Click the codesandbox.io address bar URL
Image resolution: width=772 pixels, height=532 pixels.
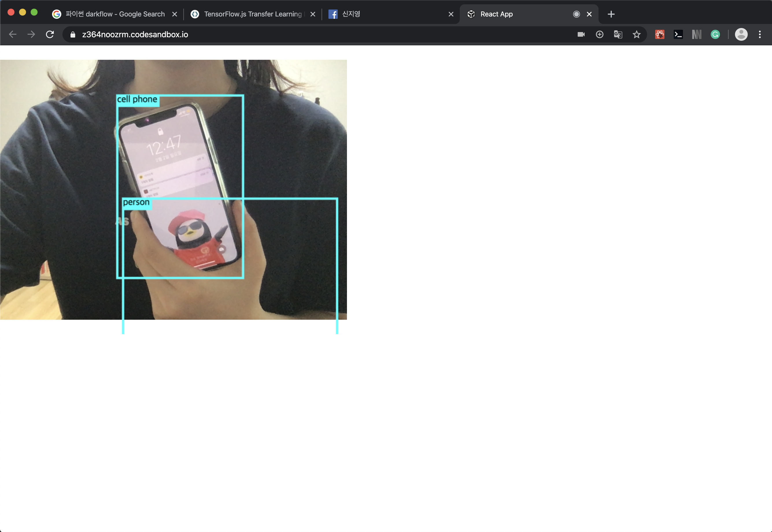click(x=135, y=34)
